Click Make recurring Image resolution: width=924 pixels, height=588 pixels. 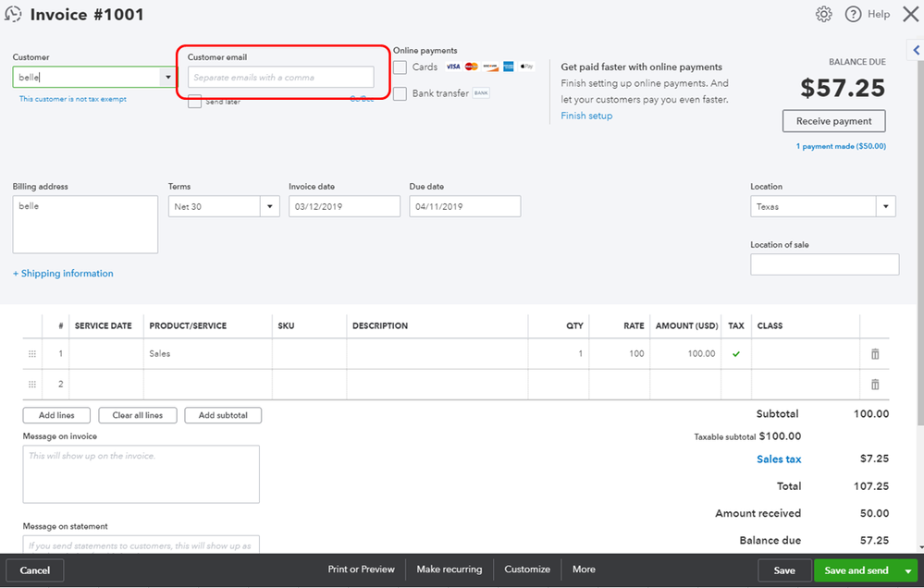[449, 570]
